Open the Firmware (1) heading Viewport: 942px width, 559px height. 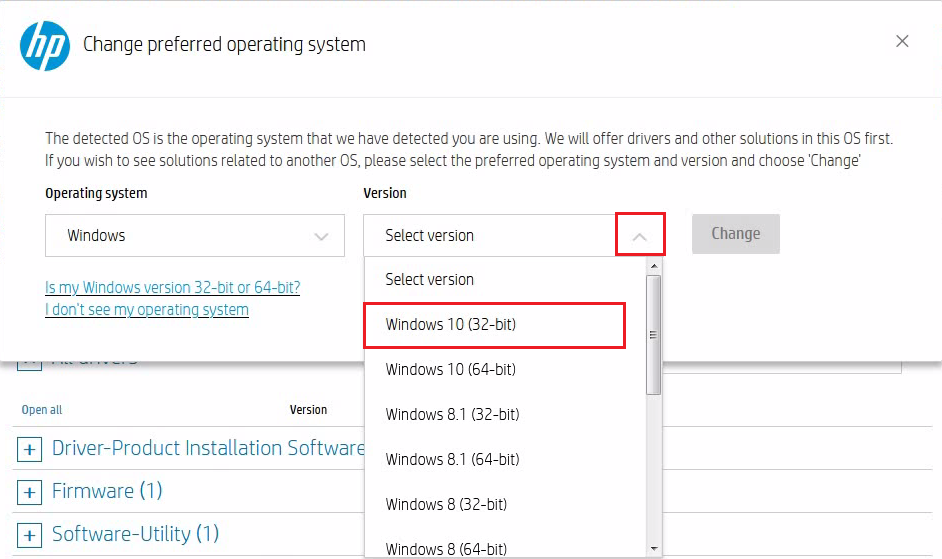[107, 491]
